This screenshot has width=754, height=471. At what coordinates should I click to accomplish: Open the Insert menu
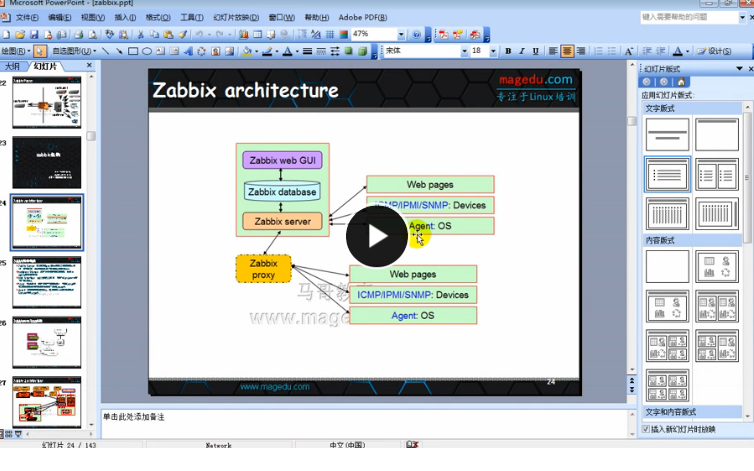click(125, 18)
